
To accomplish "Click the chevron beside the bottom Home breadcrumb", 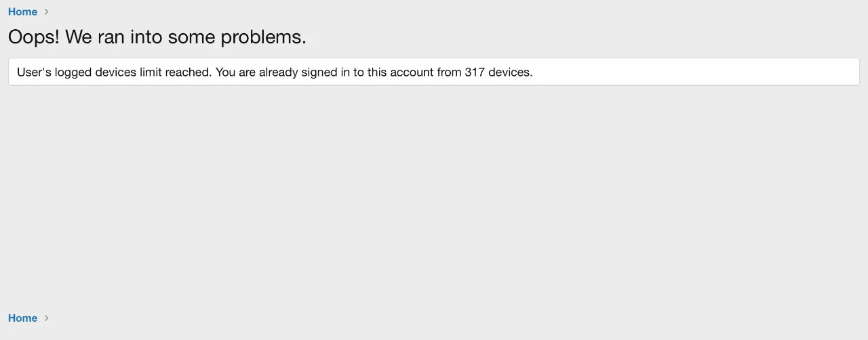I will coord(46,318).
